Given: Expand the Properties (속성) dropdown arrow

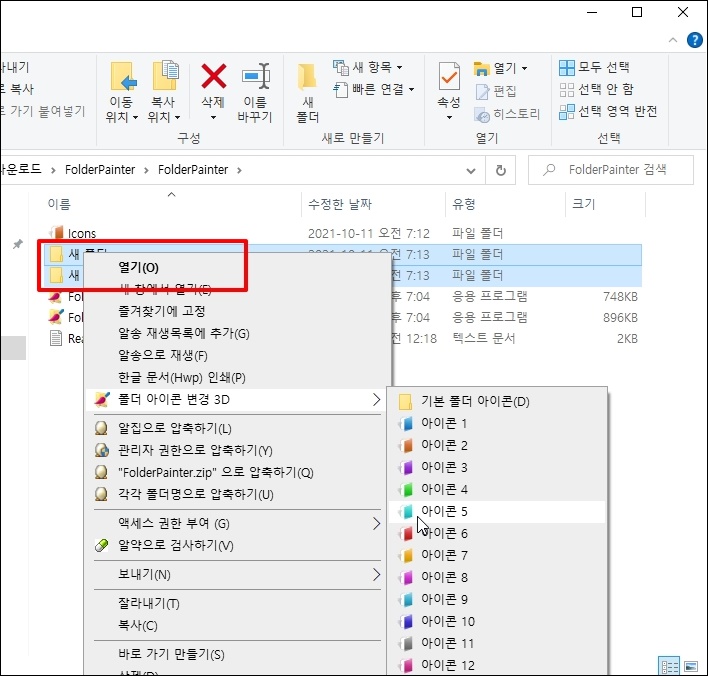Looking at the screenshot, I should coord(449,117).
